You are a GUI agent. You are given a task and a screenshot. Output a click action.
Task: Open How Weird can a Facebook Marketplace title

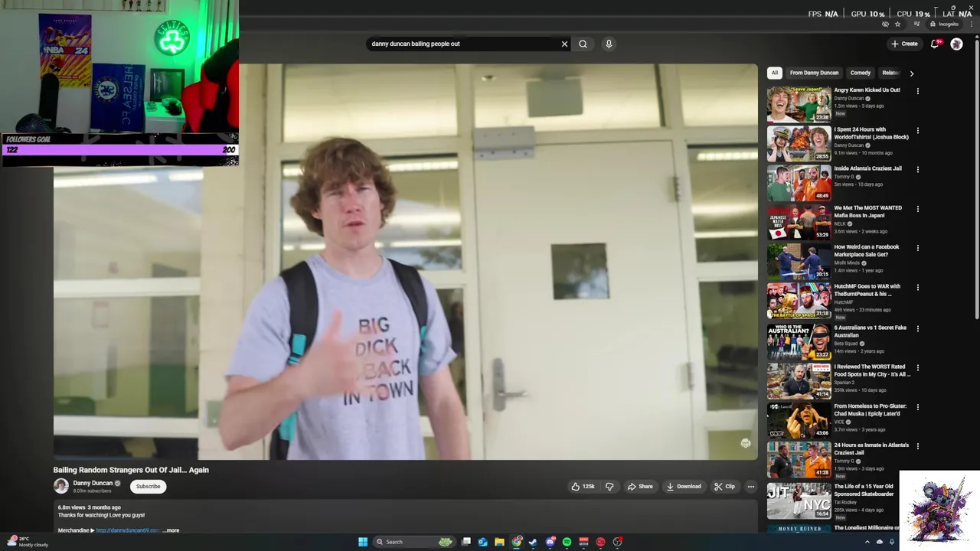pos(867,250)
